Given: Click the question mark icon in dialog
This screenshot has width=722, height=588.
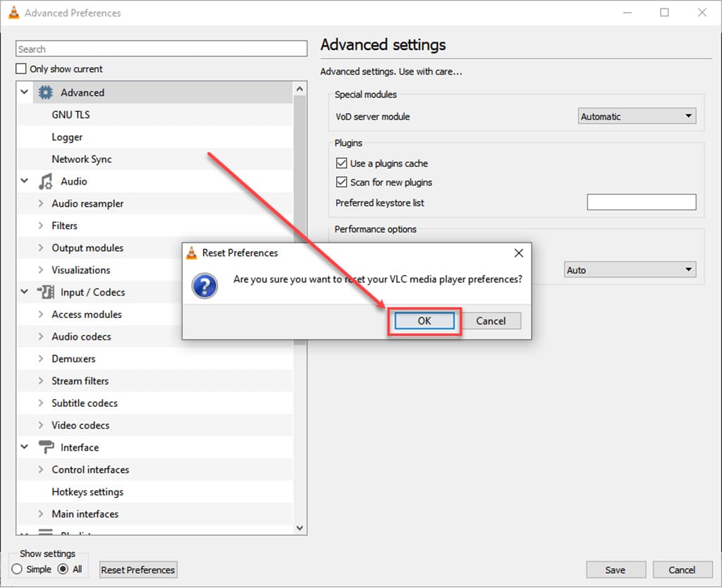Looking at the screenshot, I should (x=204, y=286).
